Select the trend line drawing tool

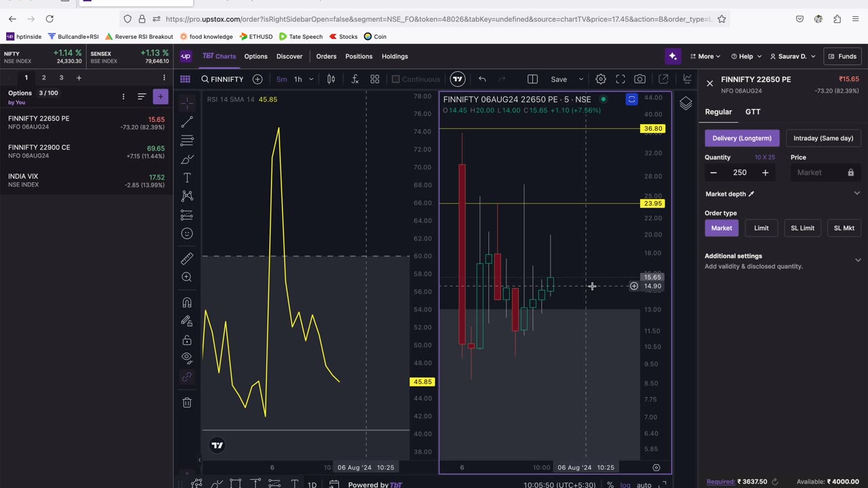click(x=187, y=122)
